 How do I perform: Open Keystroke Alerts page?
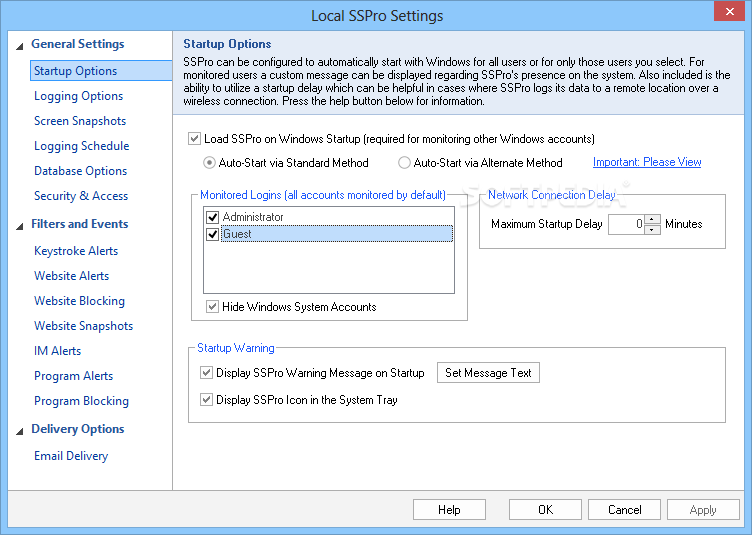point(76,251)
